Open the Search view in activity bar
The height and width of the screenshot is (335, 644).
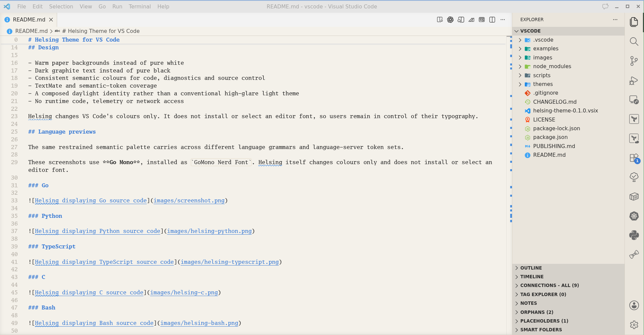point(634,42)
